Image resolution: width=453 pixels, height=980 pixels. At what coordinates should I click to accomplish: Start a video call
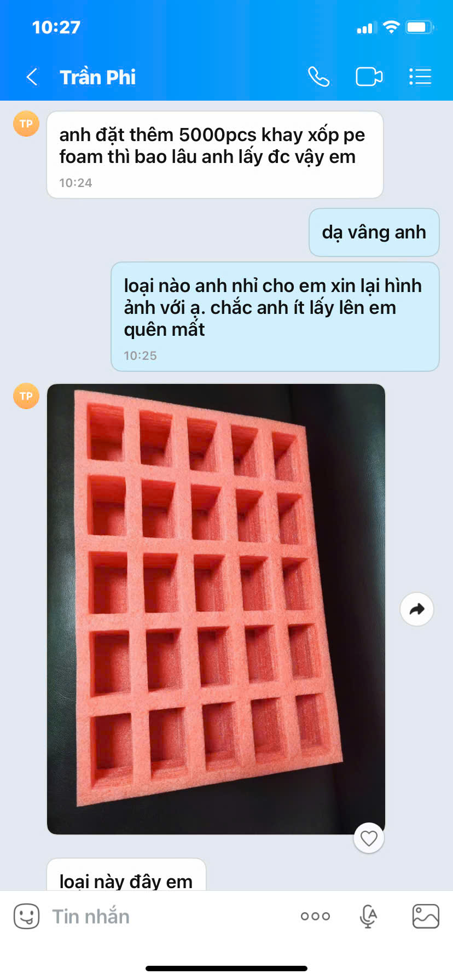369,77
